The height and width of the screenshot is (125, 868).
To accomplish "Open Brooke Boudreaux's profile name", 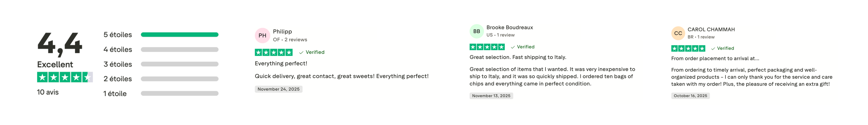I will (509, 28).
